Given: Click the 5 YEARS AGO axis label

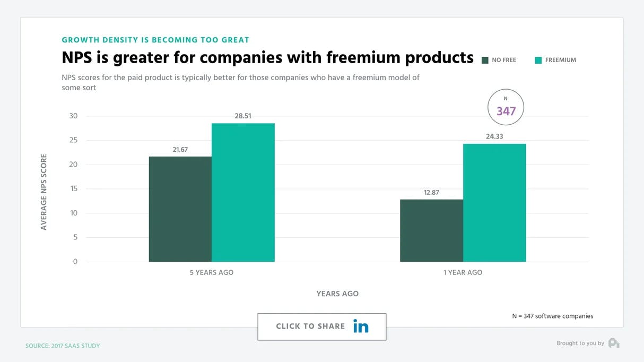Looking at the screenshot, I should (212, 272).
